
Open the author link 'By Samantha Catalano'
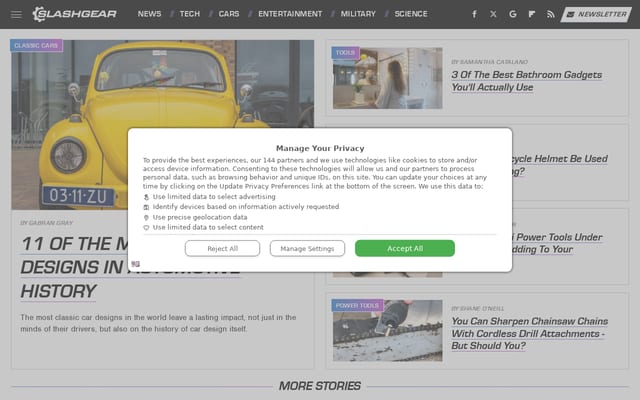click(x=489, y=62)
